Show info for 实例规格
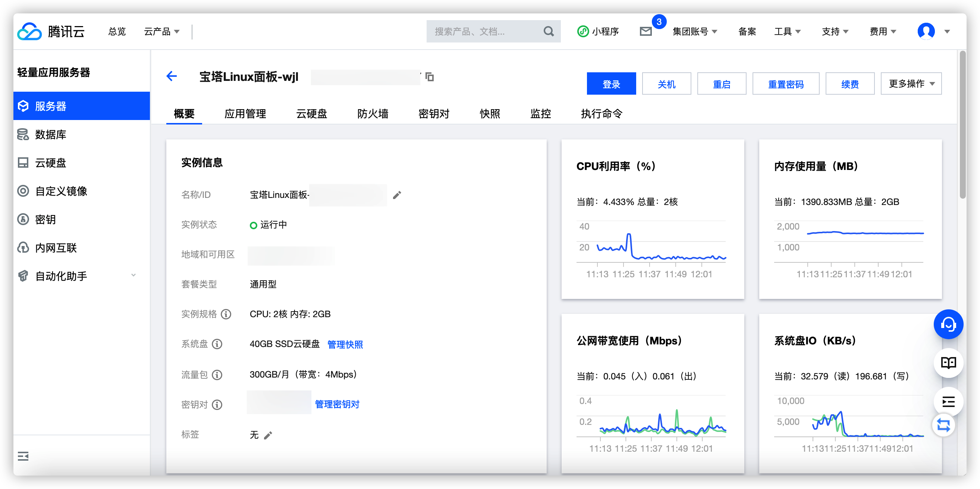Viewport: 980px width, 489px height. point(226,314)
